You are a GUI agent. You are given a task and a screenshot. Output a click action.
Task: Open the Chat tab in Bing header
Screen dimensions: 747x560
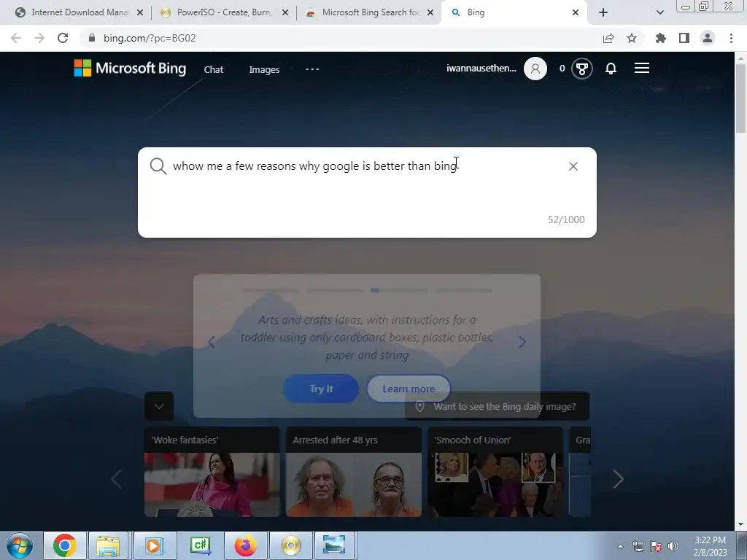[214, 69]
